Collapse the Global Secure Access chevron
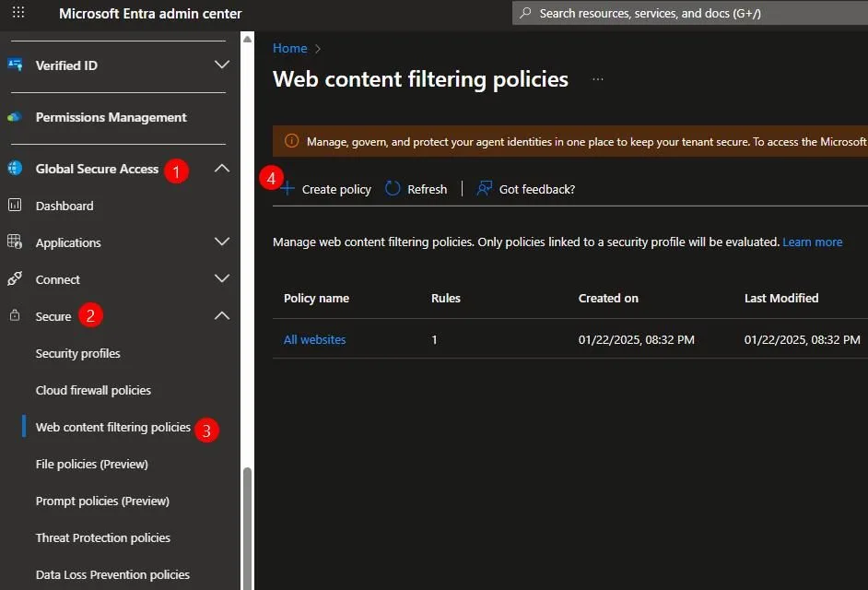This screenshot has width=868, height=590. [x=222, y=168]
